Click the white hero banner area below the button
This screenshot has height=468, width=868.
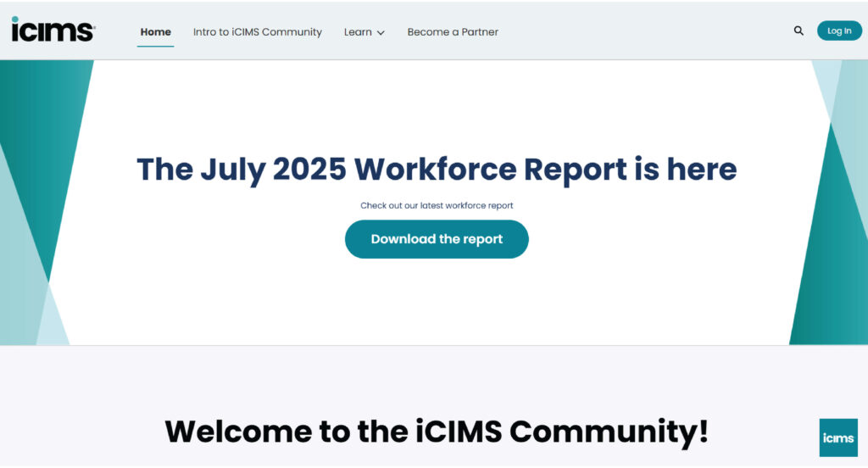click(437, 302)
